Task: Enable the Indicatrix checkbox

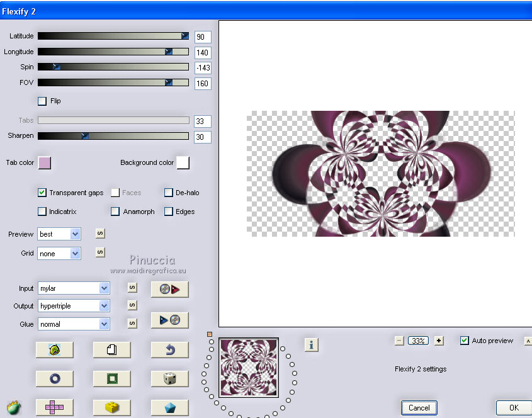Action: pos(42,212)
